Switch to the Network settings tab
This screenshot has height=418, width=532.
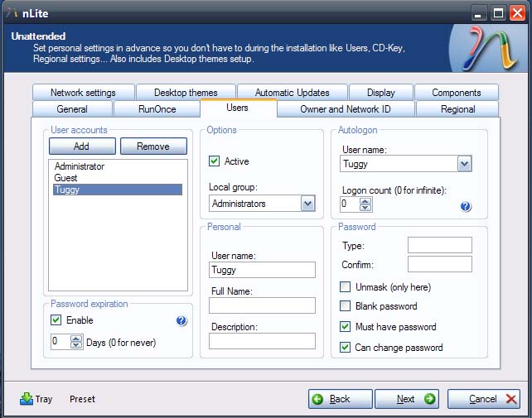[x=83, y=93]
